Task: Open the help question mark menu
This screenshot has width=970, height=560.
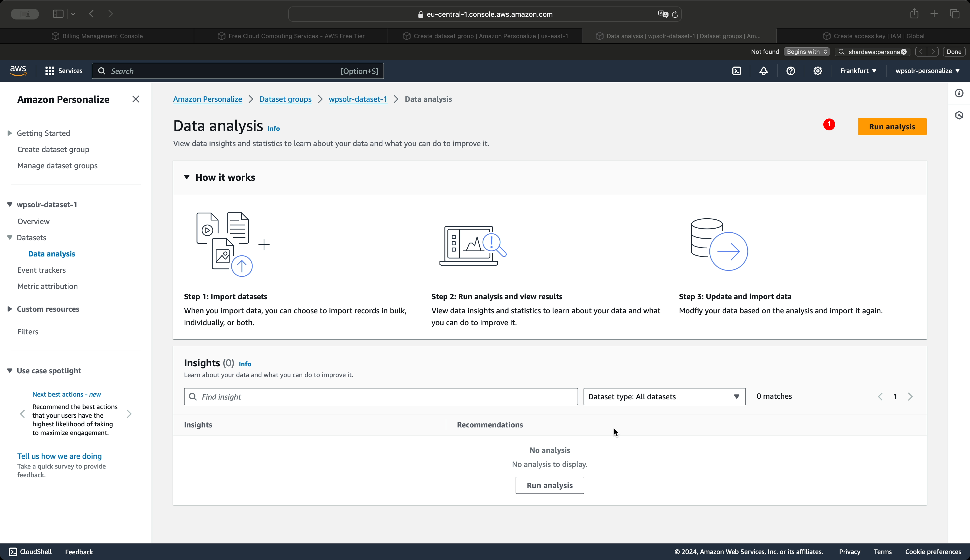Action: (x=790, y=71)
